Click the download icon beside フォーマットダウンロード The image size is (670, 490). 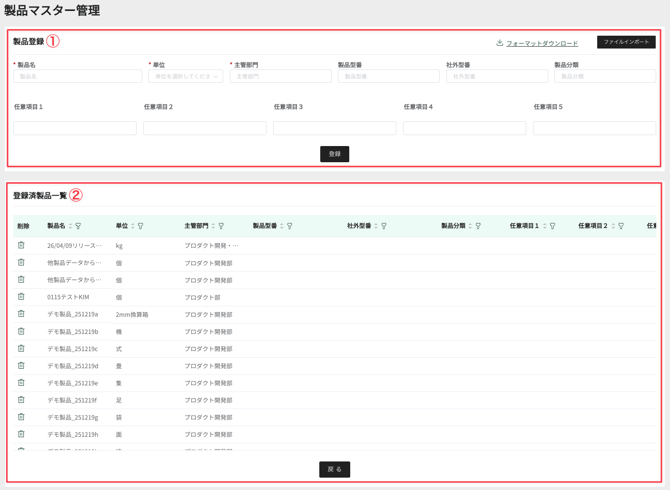(500, 43)
